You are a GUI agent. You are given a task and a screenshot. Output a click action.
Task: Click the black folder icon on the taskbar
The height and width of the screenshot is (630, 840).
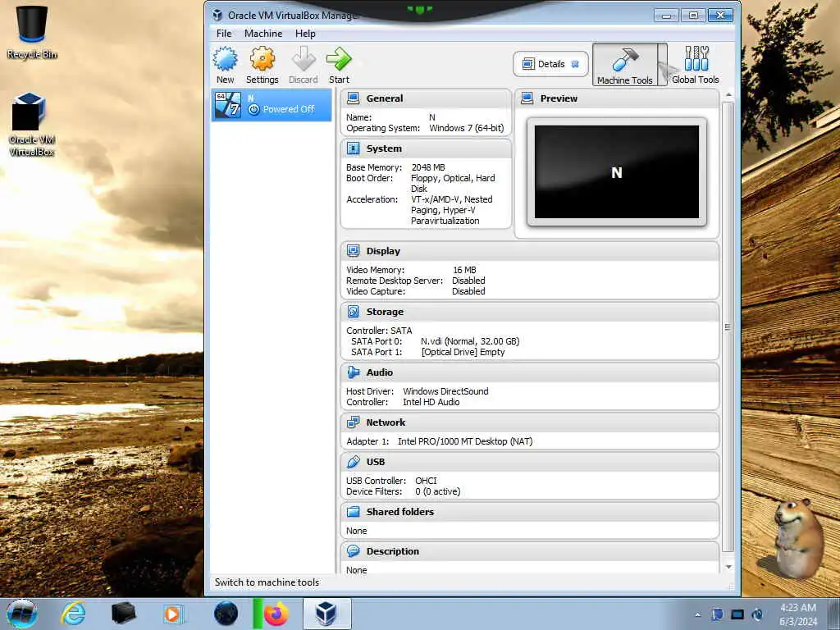pos(123,614)
